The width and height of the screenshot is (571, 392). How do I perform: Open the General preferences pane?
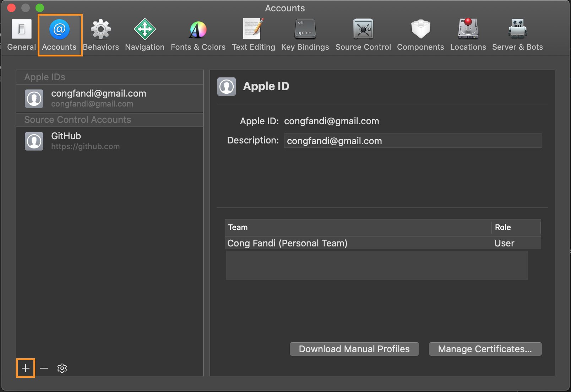click(x=22, y=35)
